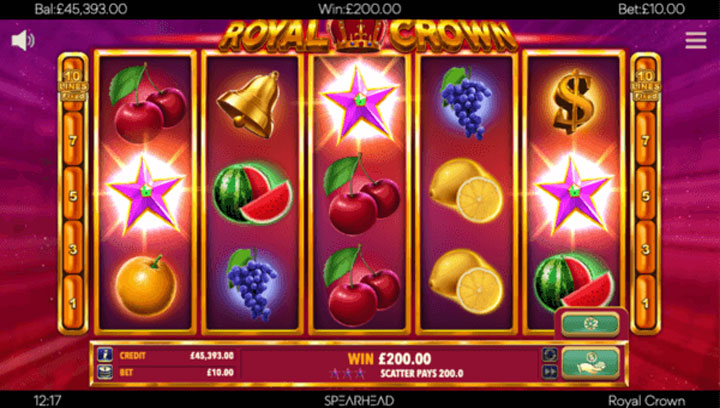Click the green gamble chip button

click(x=590, y=324)
